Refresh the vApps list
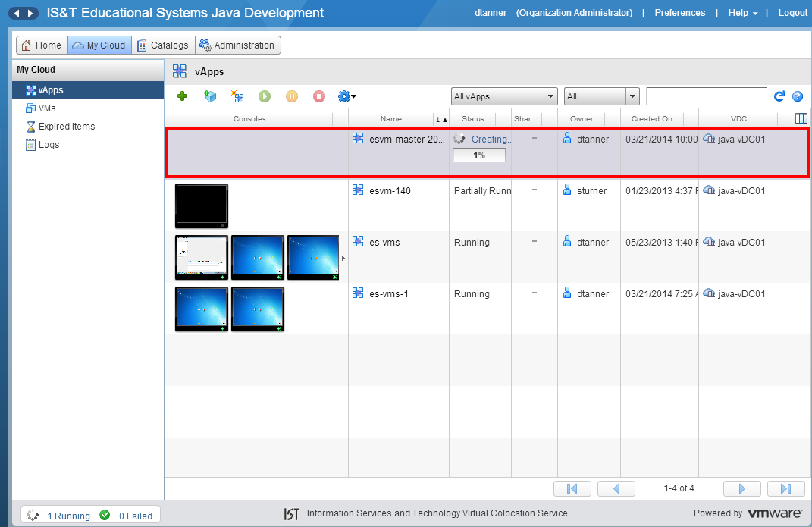 point(779,96)
